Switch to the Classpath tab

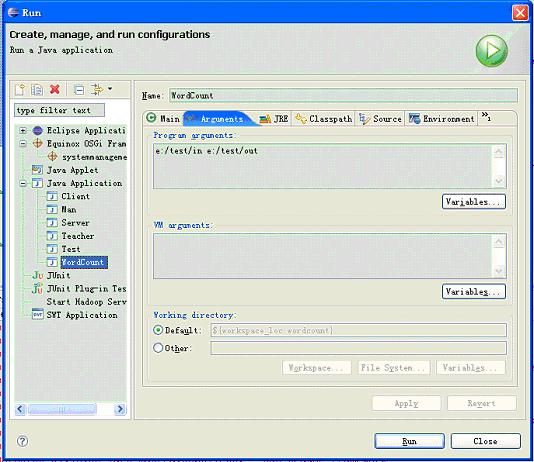323,119
